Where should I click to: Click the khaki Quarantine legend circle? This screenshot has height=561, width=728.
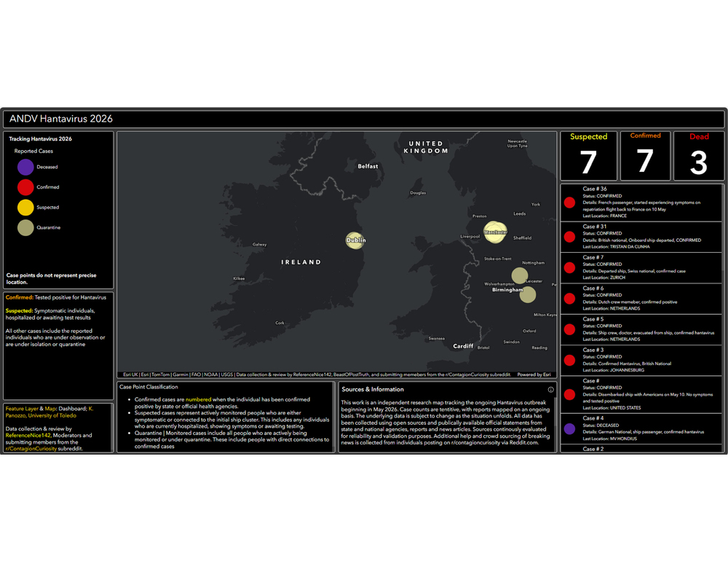[x=25, y=228]
